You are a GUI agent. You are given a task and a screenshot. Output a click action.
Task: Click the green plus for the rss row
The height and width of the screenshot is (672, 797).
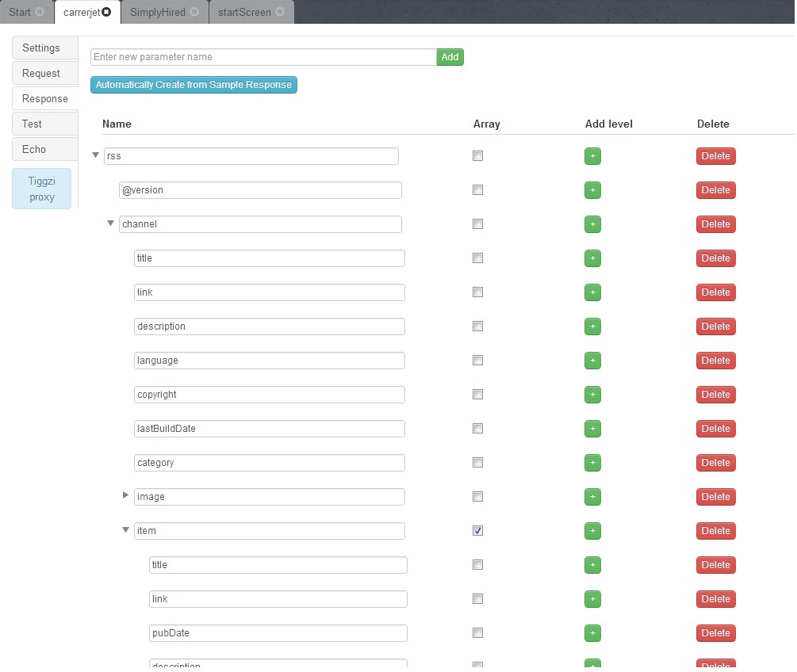592,156
